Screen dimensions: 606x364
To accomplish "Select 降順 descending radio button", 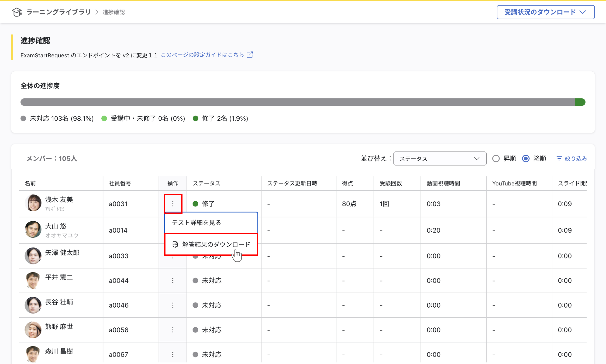I will point(526,158).
